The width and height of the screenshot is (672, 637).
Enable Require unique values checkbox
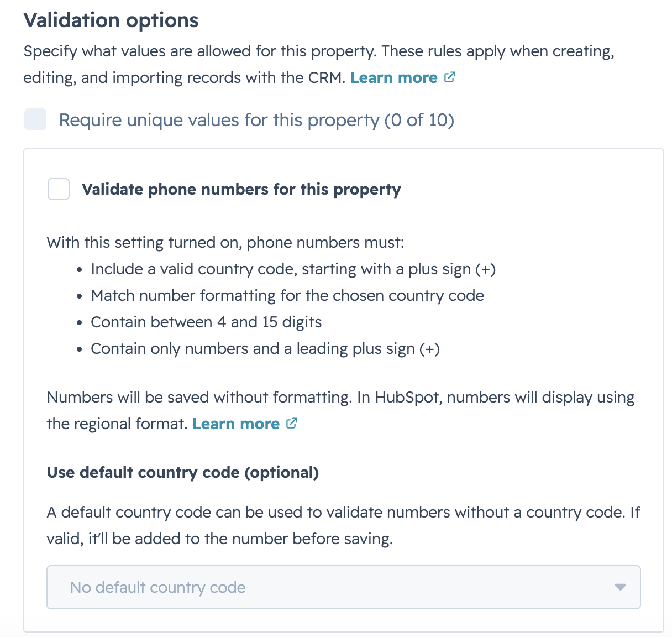[x=35, y=120]
